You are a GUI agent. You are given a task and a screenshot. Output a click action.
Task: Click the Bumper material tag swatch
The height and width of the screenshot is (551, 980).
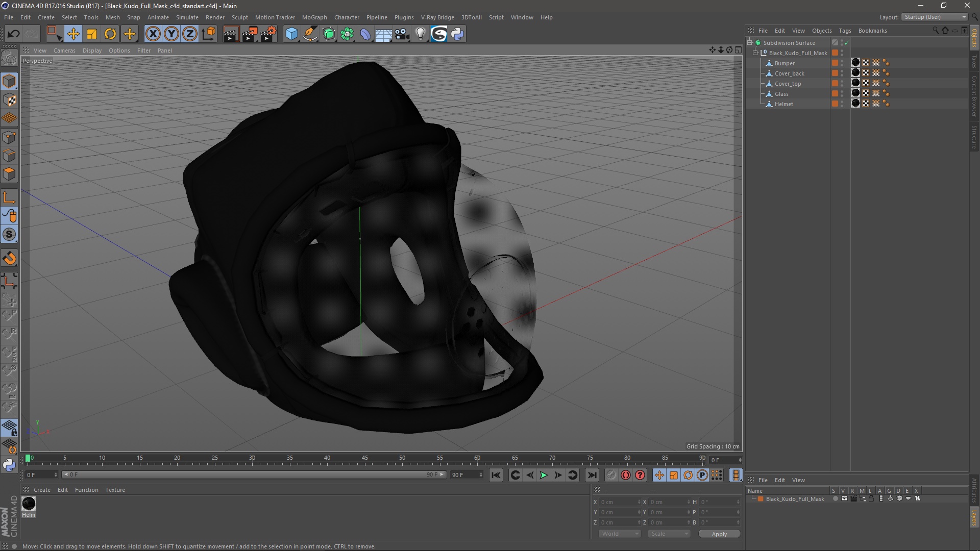(856, 63)
